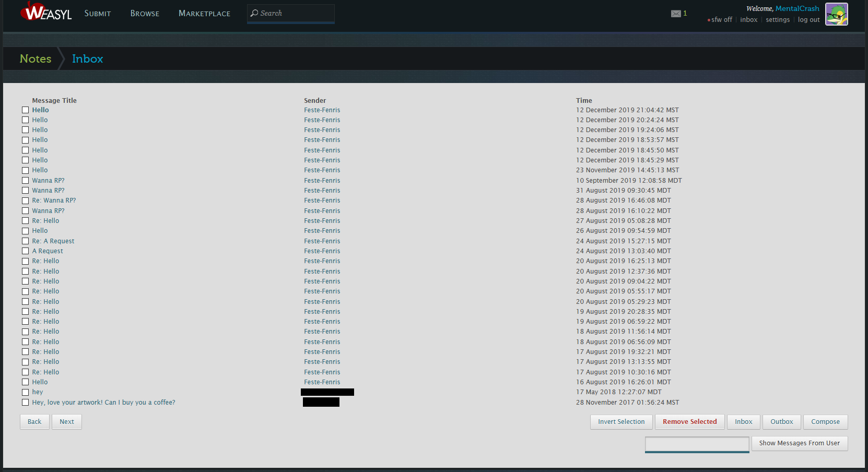The width and height of the screenshot is (868, 472).
Task: Open the MentalCrash user avatar
Action: [x=836, y=14]
